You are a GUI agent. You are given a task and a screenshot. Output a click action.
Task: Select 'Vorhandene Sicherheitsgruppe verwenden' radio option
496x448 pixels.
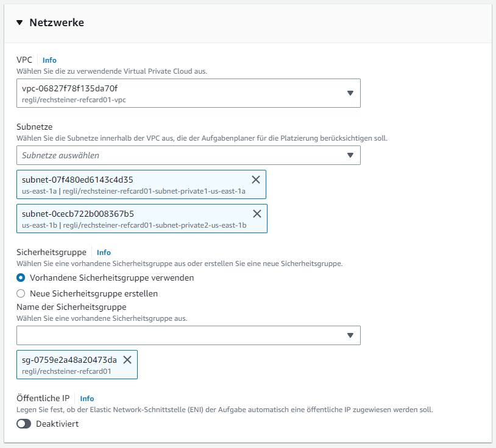pos(21,278)
